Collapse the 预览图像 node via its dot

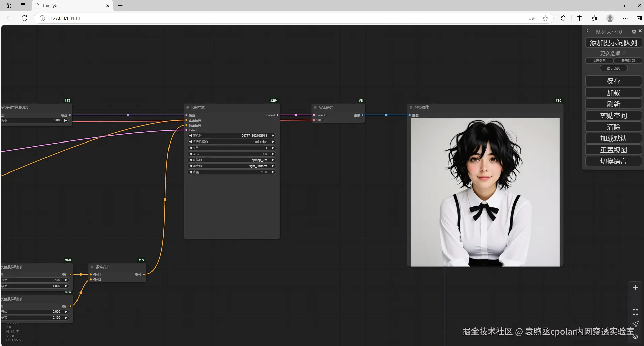411,107
